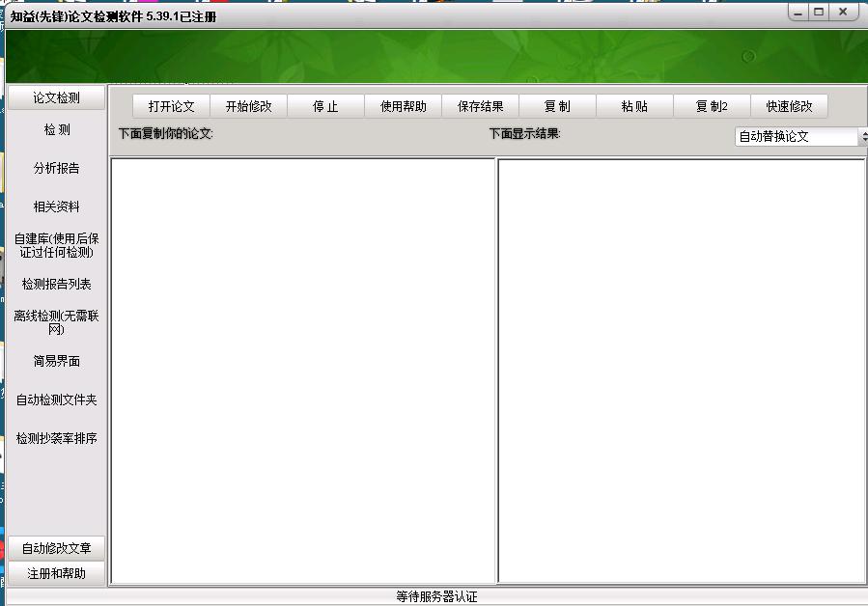The width and height of the screenshot is (868, 606).
Task: Click the left paper input text area
Action: (x=302, y=371)
